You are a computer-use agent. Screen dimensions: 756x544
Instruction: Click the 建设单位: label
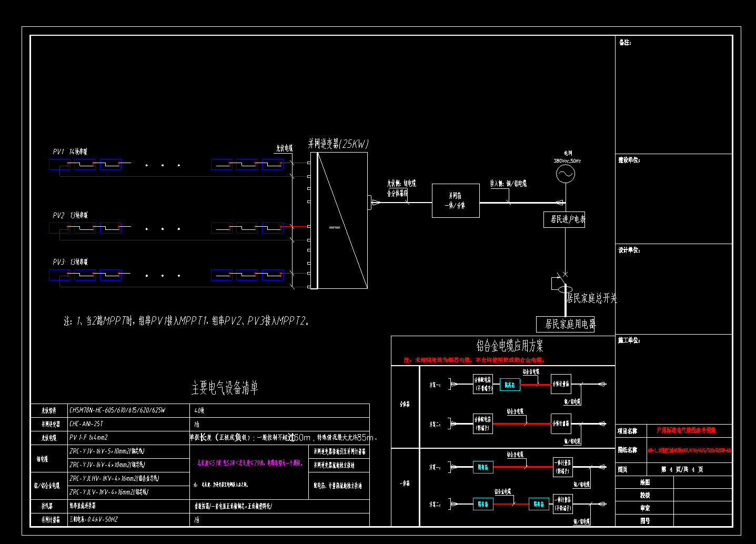(x=629, y=160)
